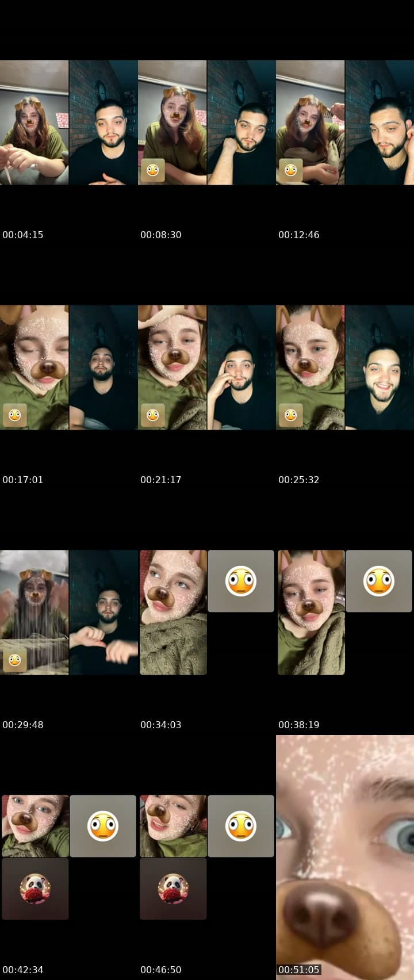Open the rain-effect dog-filter panel above 00:29:48
Screen dimensions: 414x980
pyautogui.click(x=34, y=612)
